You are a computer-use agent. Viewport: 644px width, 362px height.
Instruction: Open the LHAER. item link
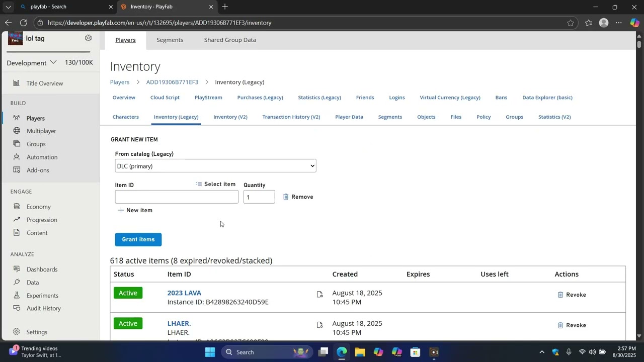[179, 323]
